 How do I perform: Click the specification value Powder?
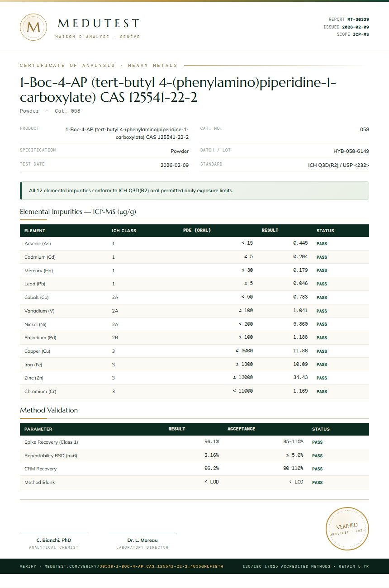180,151
